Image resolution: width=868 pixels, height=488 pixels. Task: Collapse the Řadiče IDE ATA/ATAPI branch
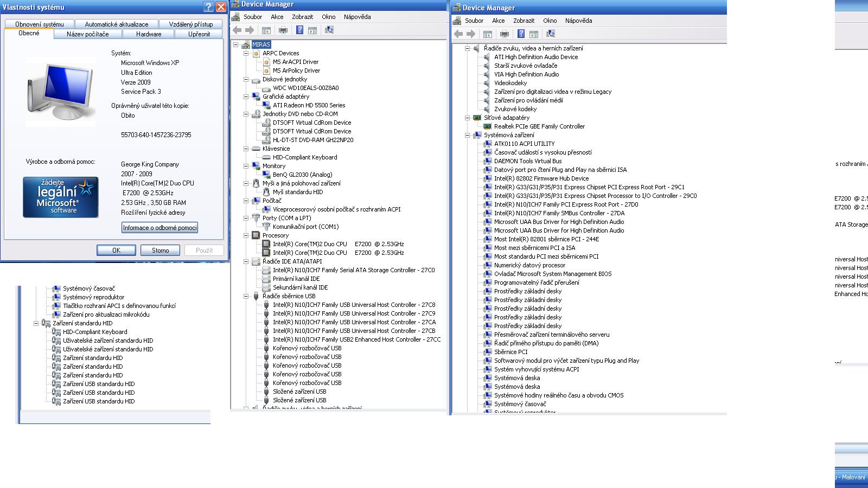pyautogui.click(x=246, y=261)
